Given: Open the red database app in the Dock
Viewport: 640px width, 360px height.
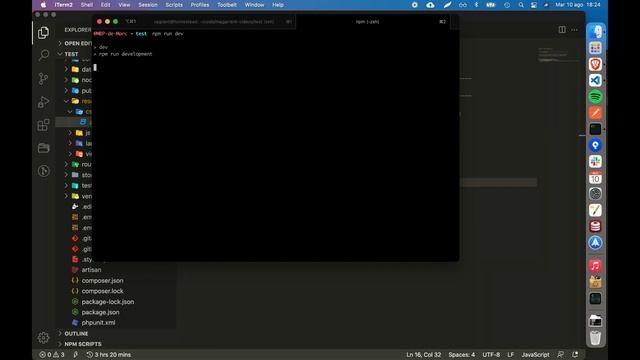Looking at the screenshot, I should click(x=595, y=226).
